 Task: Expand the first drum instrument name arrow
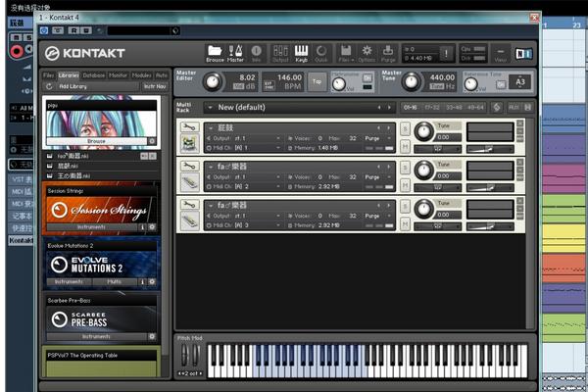211,128
